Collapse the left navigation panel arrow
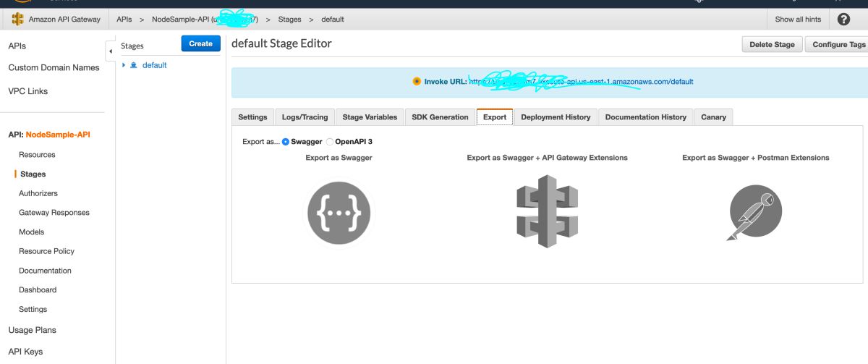This screenshot has width=868, height=364. 111,51
